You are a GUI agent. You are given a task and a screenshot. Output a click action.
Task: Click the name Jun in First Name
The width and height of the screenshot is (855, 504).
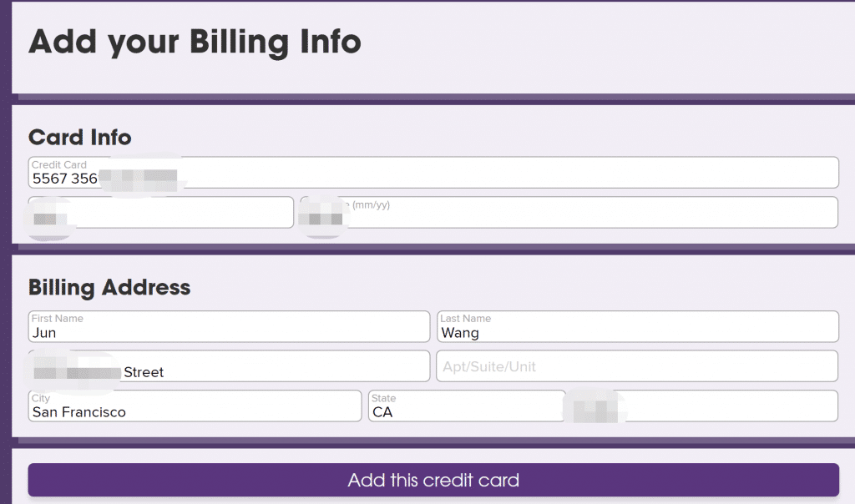44,333
